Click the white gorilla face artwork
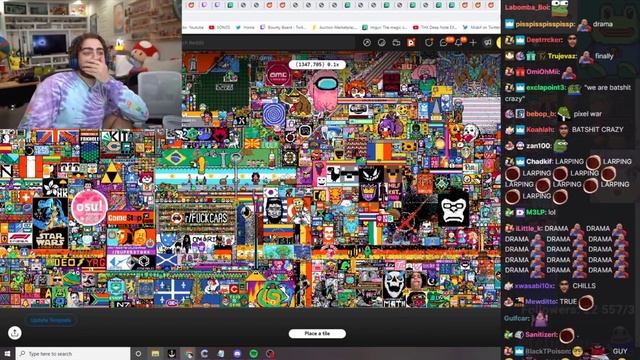 tap(453, 209)
